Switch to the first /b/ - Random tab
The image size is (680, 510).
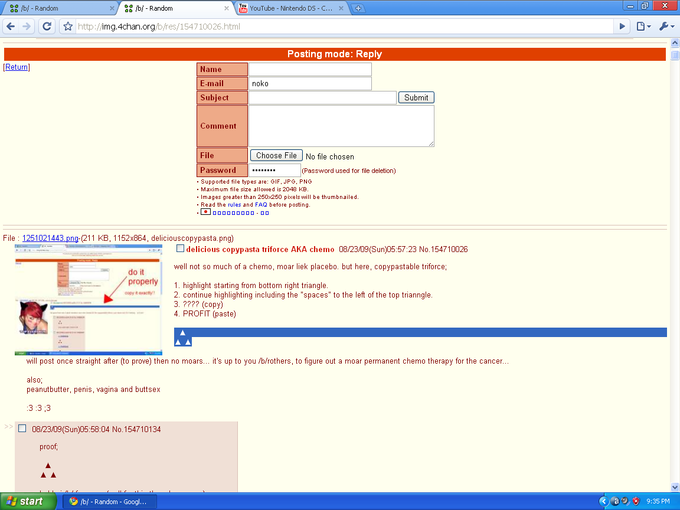coord(61,8)
